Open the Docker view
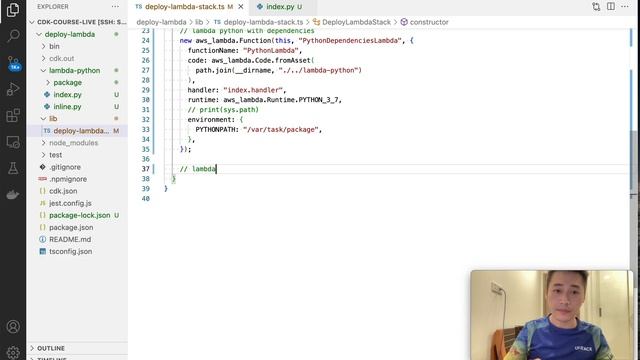640x360 pixels. click(x=13, y=195)
